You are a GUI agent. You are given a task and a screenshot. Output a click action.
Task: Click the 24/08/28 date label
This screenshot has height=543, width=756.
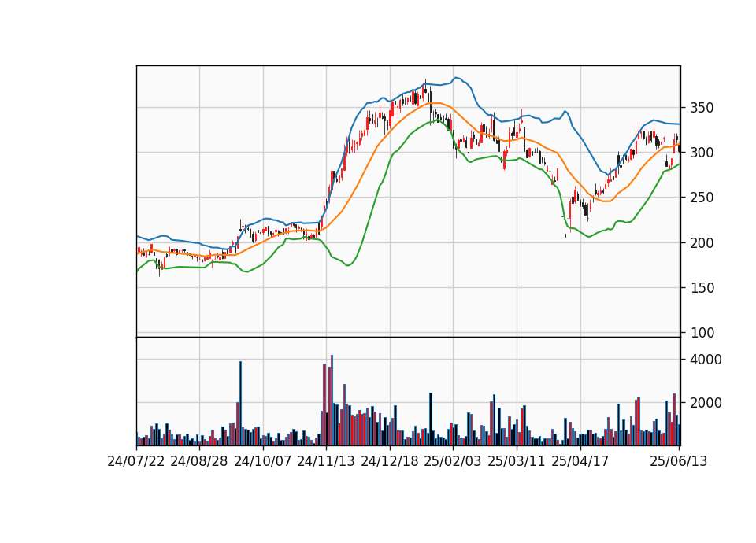pyautogui.click(x=199, y=462)
